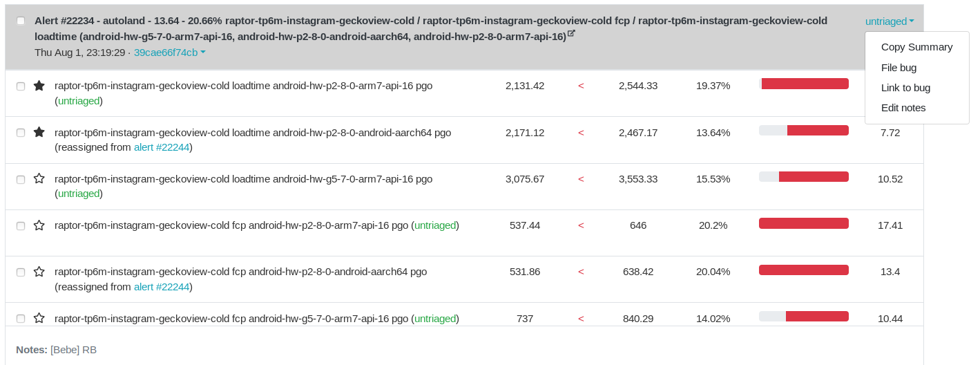Check the loadtime p2-8-0-arm7-api-16 row checkbox
The height and width of the screenshot is (365, 980).
(x=21, y=86)
